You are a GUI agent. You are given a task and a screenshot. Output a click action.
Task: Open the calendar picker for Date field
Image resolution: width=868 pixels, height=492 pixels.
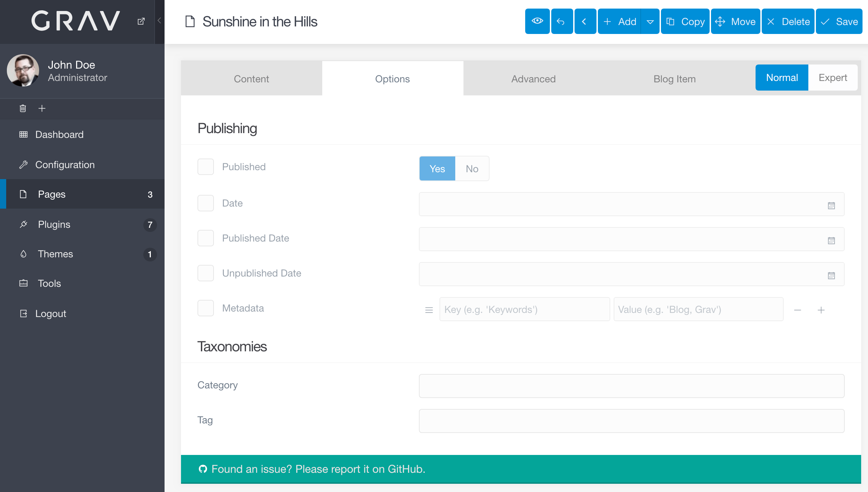point(831,205)
